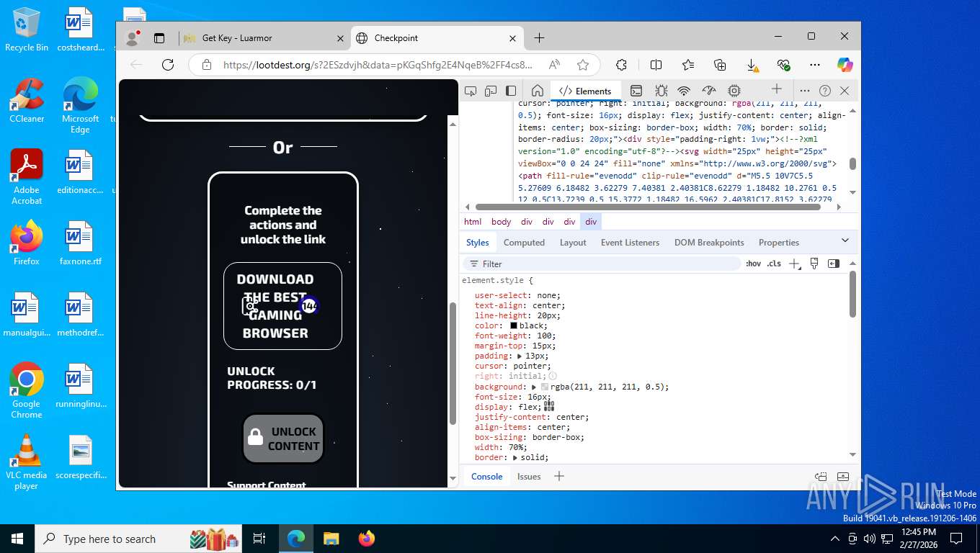Open the Favorites list

[688, 65]
